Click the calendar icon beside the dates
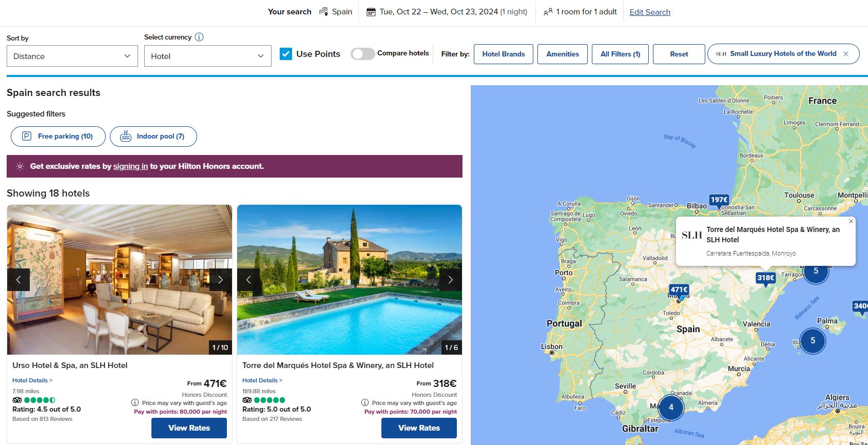Viewport: 868px width, 445px height. pos(371,12)
